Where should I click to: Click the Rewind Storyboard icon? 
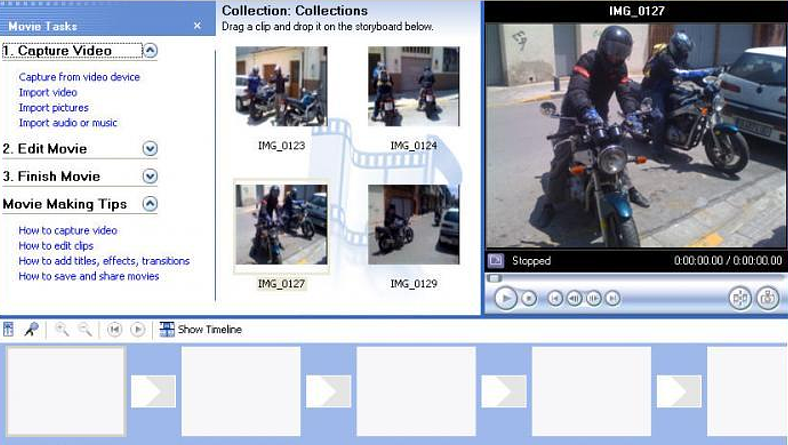115,329
